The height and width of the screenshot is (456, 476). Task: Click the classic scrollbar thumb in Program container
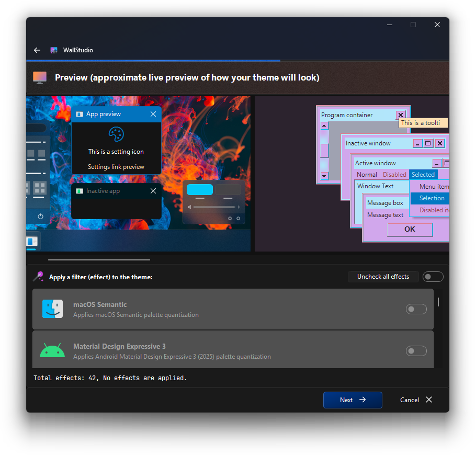324,151
